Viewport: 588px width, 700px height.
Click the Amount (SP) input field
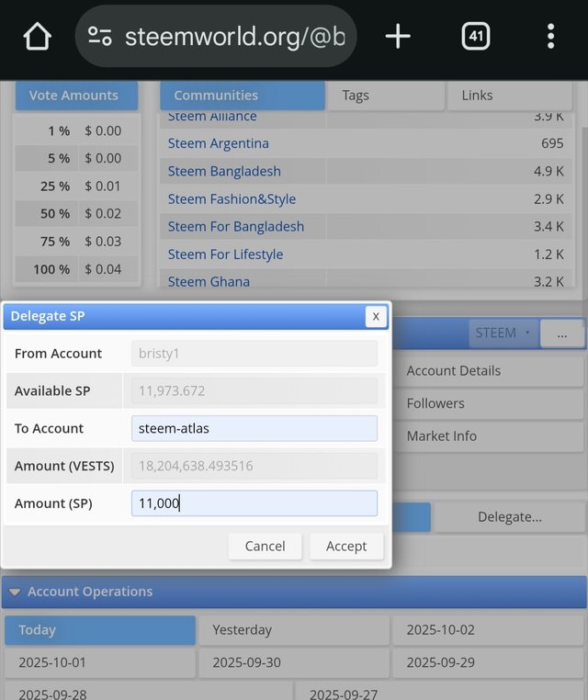coord(254,503)
